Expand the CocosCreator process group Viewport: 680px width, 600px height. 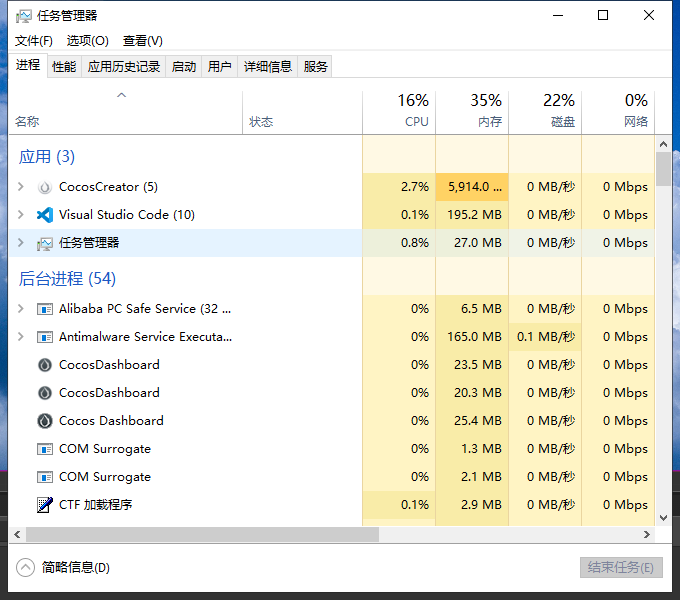point(21,187)
